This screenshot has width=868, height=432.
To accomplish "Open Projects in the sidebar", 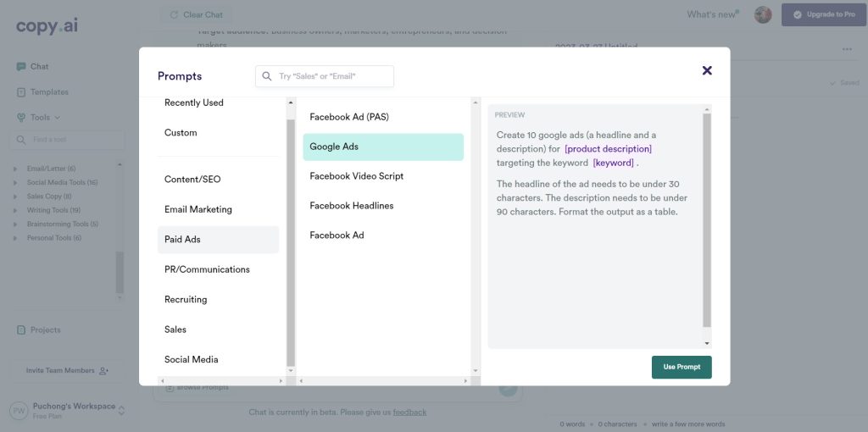I will (x=39, y=330).
